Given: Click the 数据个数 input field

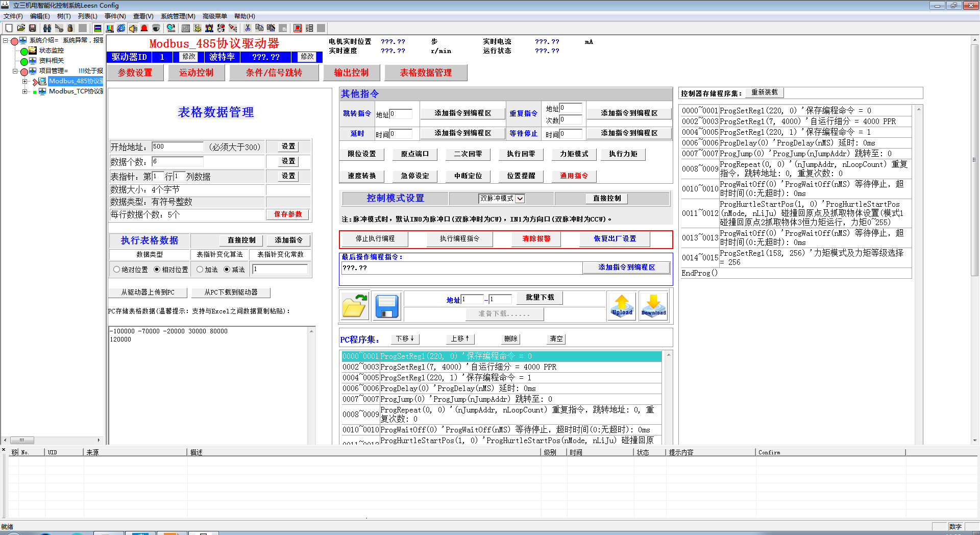Looking at the screenshot, I should pyautogui.click(x=178, y=161).
